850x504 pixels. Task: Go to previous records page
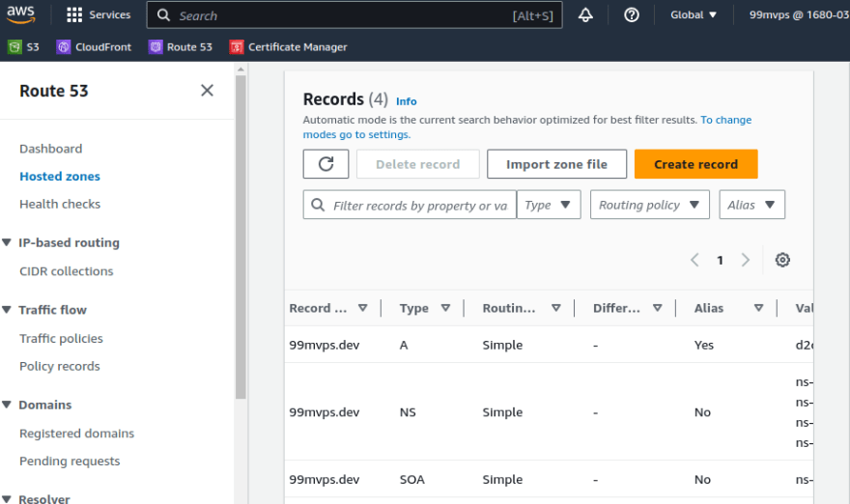pyautogui.click(x=694, y=260)
